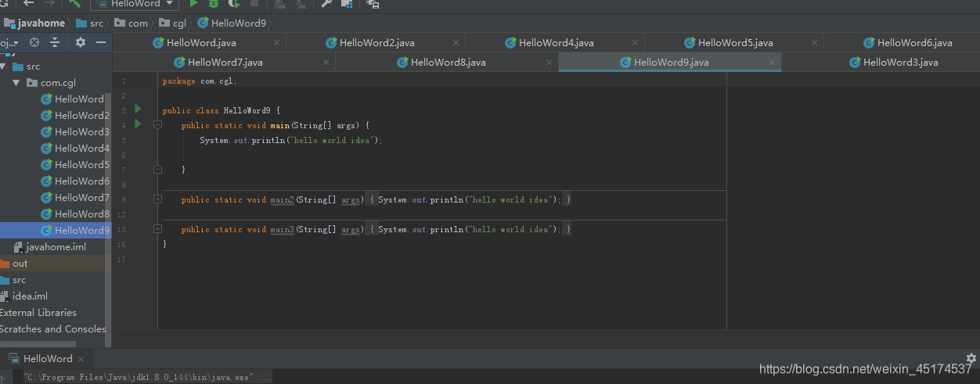
Task: Select HelloWord4 in project tree
Action: (75, 149)
